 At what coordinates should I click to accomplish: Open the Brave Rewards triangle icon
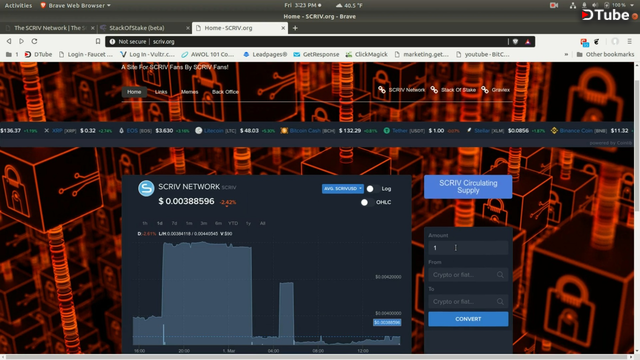(527, 42)
